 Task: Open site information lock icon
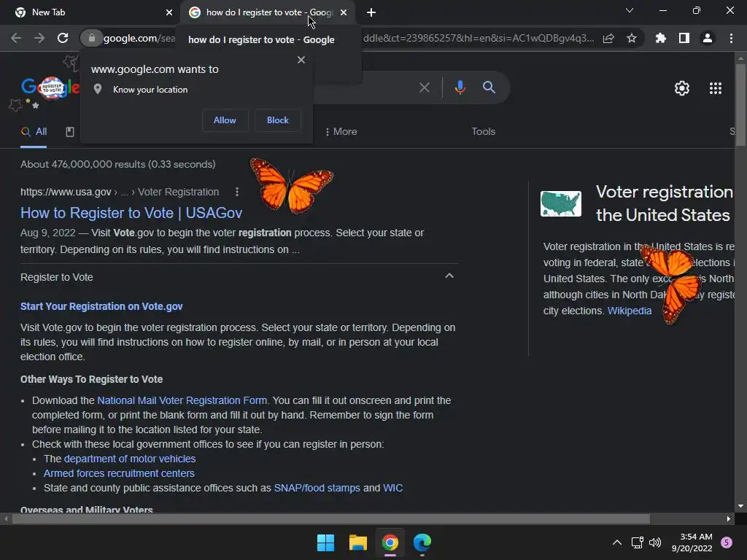(x=91, y=38)
